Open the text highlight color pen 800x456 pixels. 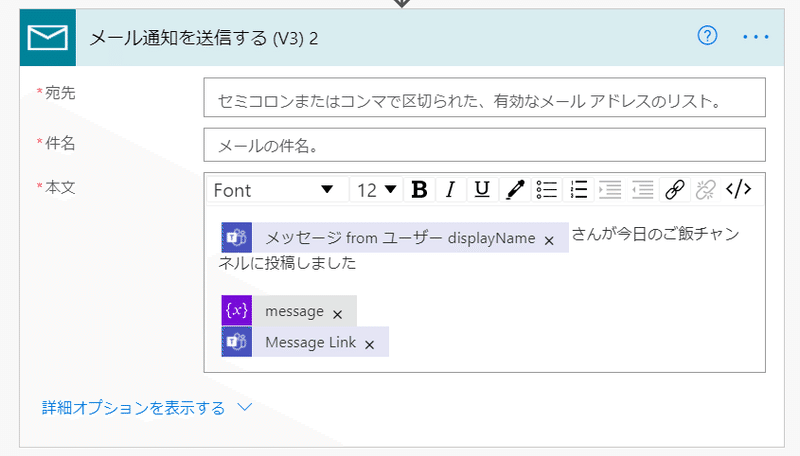[x=514, y=190]
